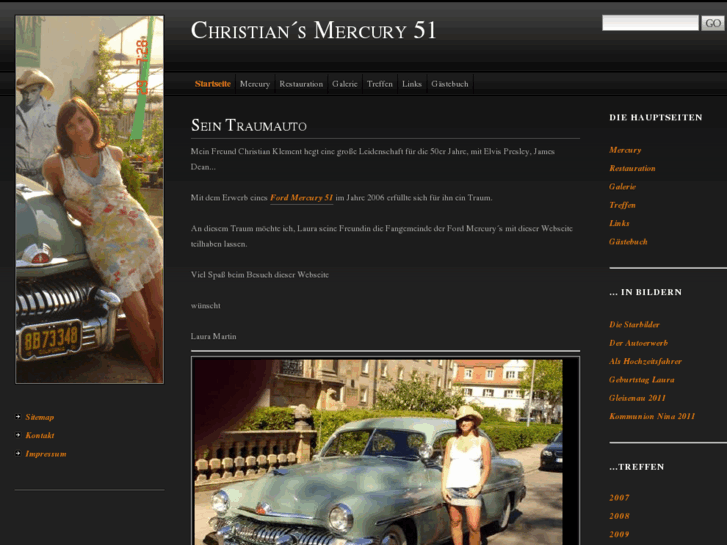Viewport: 727px width, 545px height.
Task: Open the Links navigation tab
Action: coord(412,84)
